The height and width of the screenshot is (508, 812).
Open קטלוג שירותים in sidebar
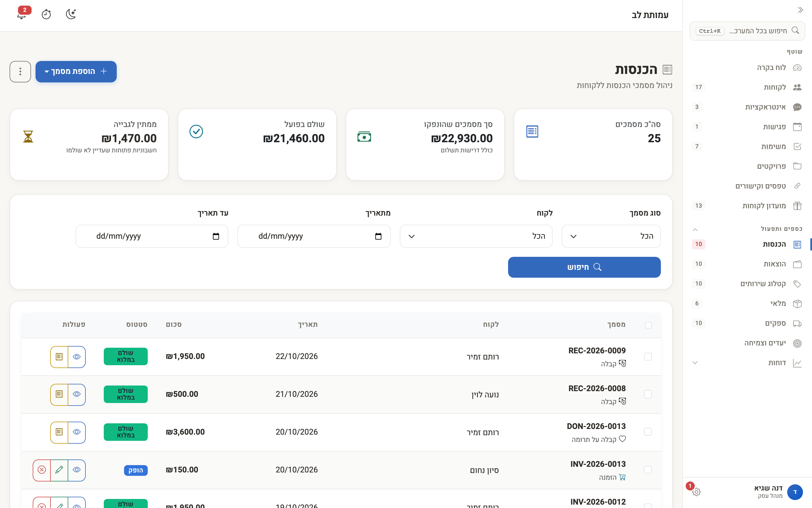(x=747, y=284)
